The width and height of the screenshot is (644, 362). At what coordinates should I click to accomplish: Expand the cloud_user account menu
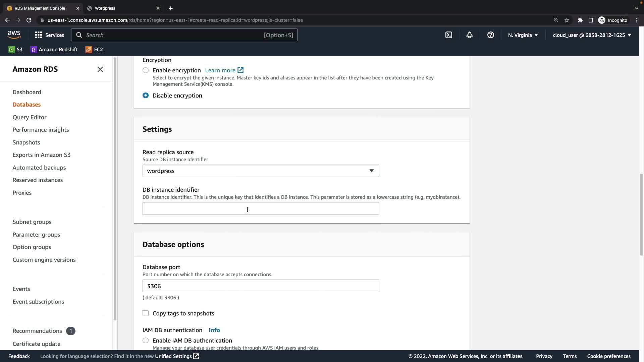[x=592, y=35]
